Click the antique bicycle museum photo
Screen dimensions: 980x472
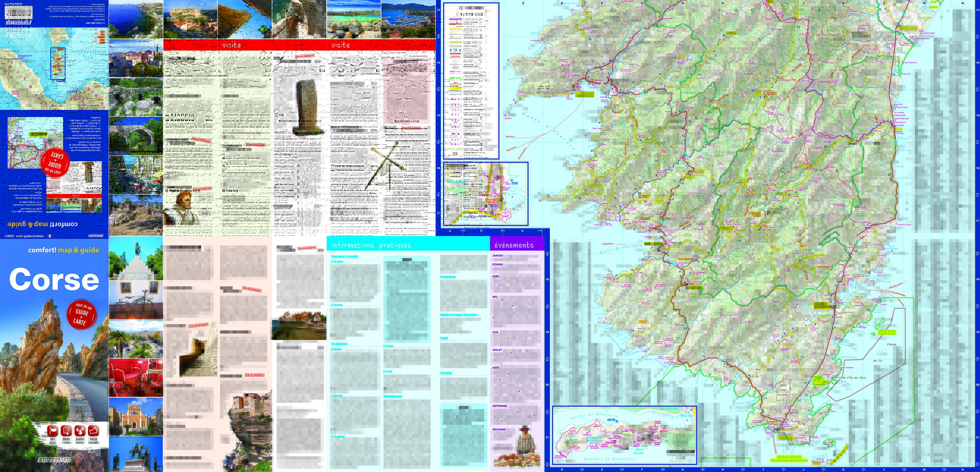coord(136,300)
